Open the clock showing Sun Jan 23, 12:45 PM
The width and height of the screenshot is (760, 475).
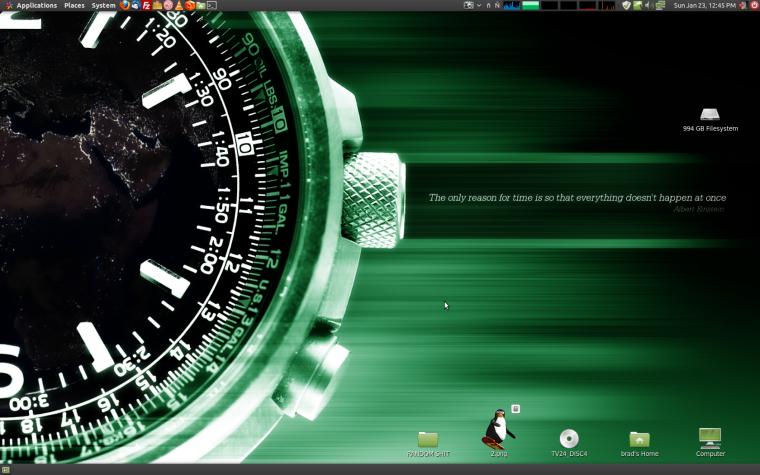pyautogui.click(x=705, y=5)
